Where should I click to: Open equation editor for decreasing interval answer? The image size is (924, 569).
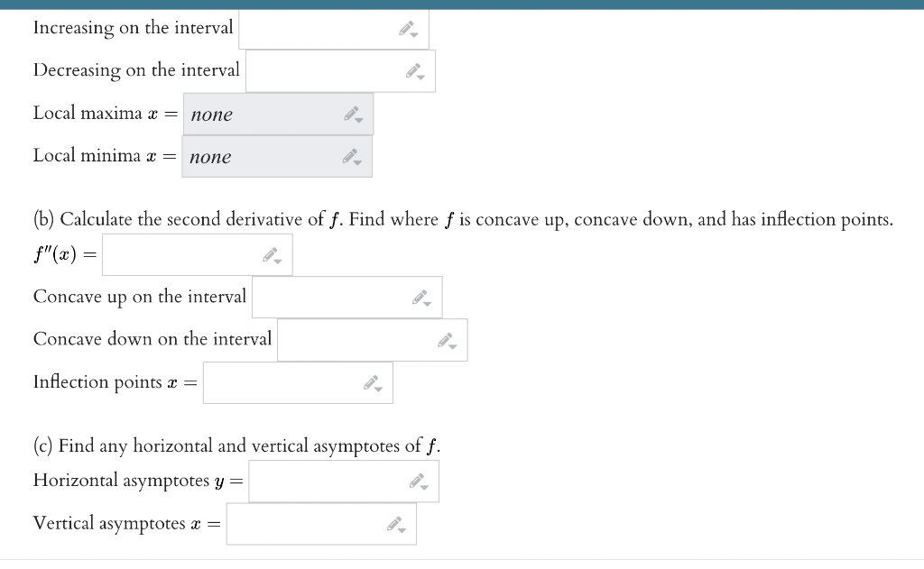[414, 69]
